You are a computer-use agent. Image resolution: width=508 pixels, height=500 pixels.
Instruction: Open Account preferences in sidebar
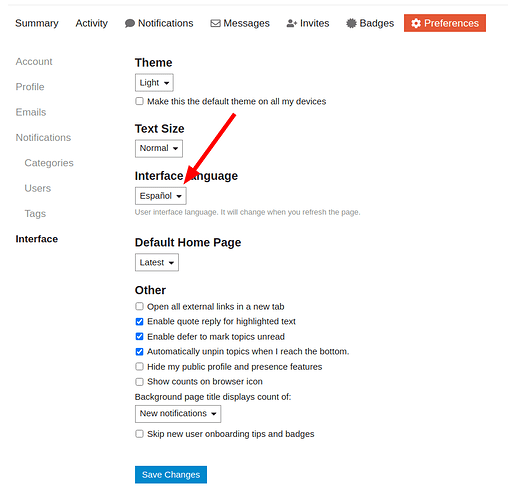(x=34, y=62)
